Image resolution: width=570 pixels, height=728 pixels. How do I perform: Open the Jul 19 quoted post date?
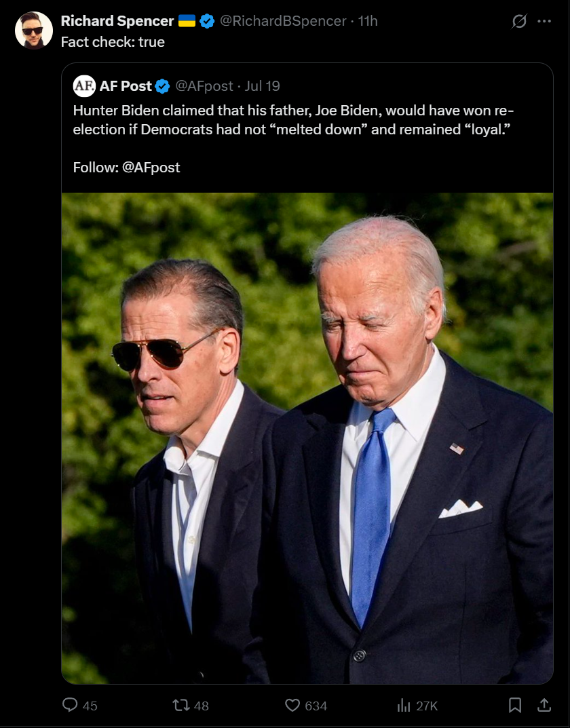[262, 86]
